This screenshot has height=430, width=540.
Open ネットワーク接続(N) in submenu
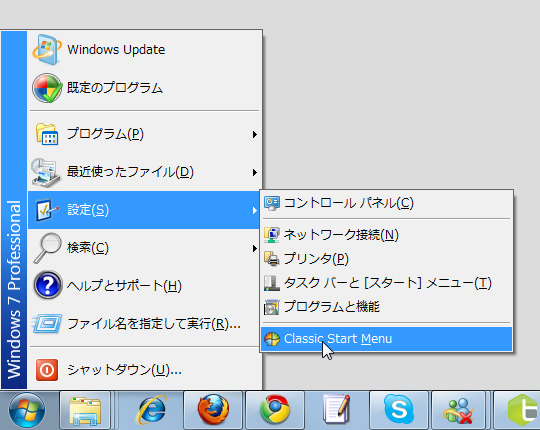(x=386, y=235)
